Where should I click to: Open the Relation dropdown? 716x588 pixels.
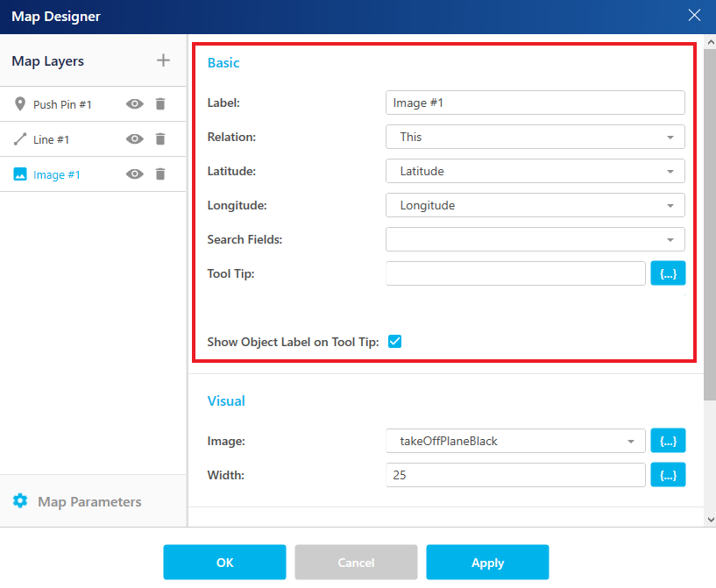pyautogui.click(x=535, y=137)
